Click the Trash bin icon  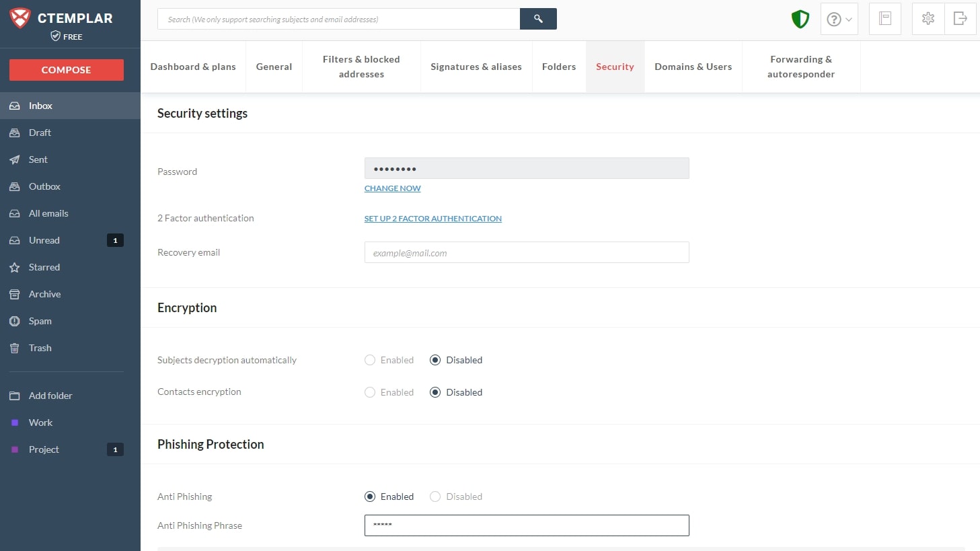click(15, 348)
